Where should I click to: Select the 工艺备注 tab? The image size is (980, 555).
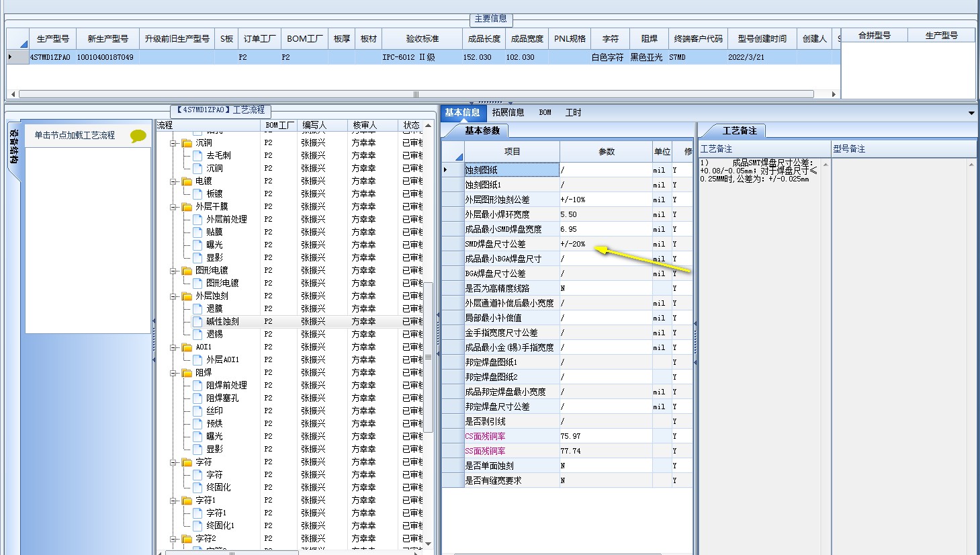click(x=740, y=130)
